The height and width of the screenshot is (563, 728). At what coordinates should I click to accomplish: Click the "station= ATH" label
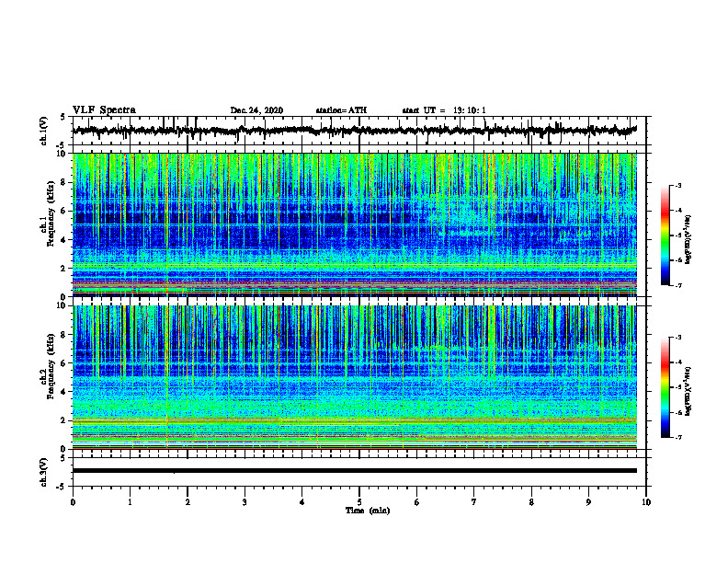(x=341, y=110)
